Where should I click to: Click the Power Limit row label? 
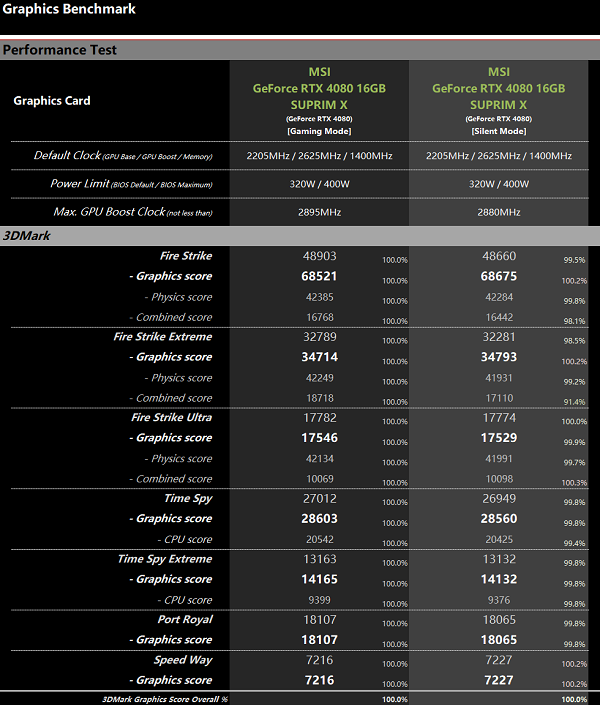[x=131, y=183]
